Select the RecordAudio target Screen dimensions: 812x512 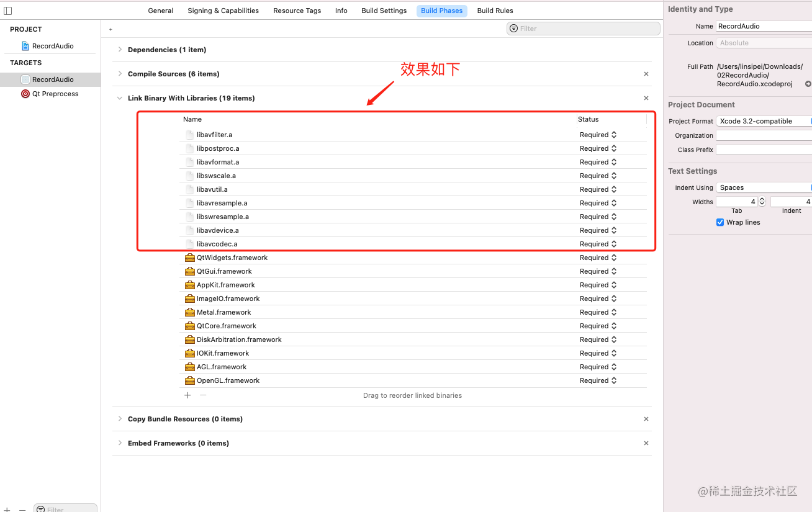tap(50, 79)
